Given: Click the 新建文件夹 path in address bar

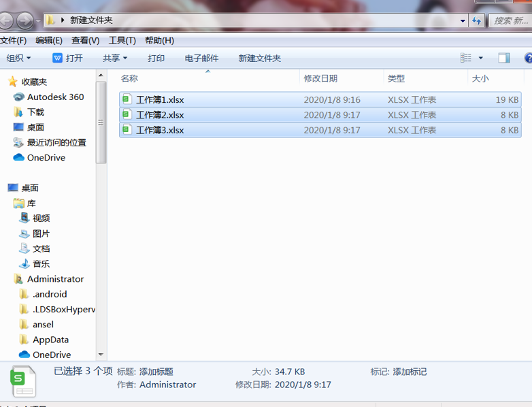Looking at the screenshot, I should [x=91, y=20].
